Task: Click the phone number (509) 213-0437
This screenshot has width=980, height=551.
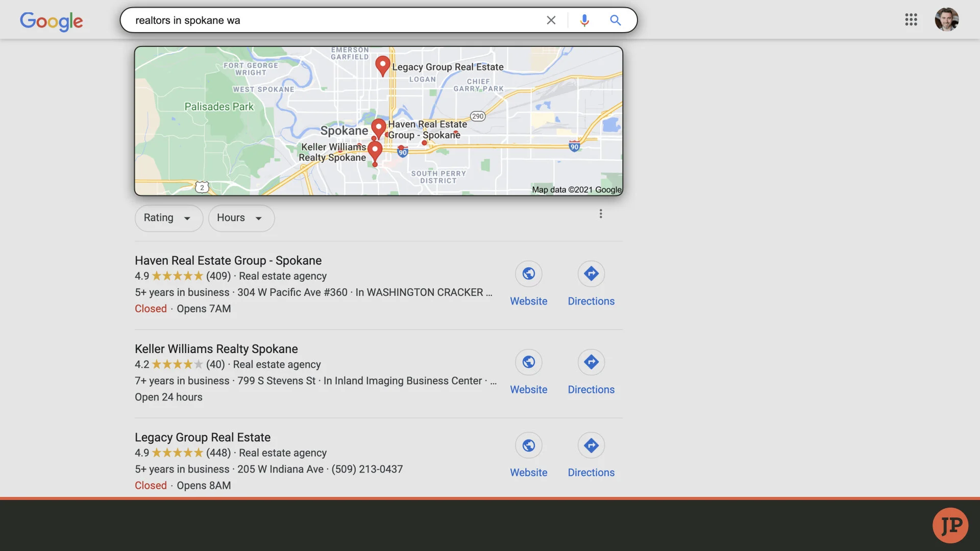Action: pyautogui.click(x=367, y=469)
